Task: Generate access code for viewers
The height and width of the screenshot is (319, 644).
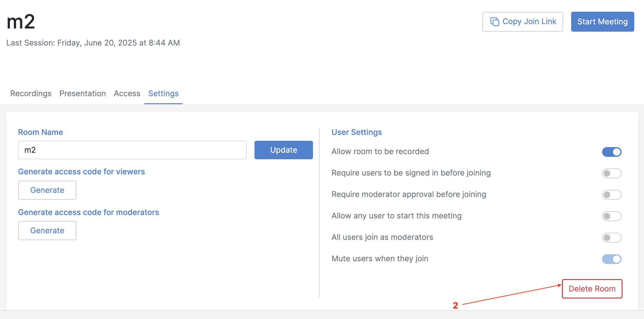Action: [47, 190]
